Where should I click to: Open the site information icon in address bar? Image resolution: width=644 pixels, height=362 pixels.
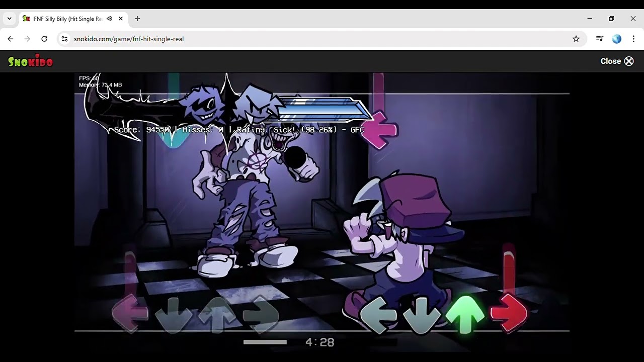64,39
